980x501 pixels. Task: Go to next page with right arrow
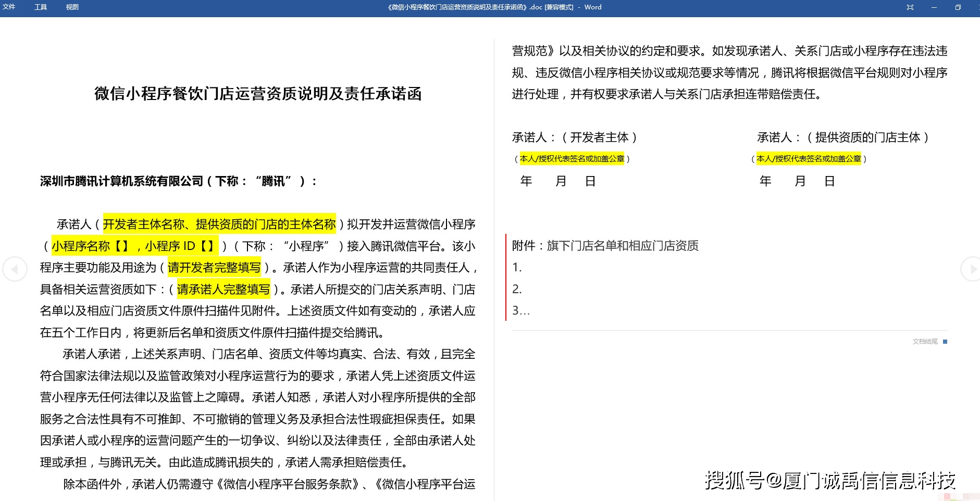pyautogui.click(x=971, y=269)
